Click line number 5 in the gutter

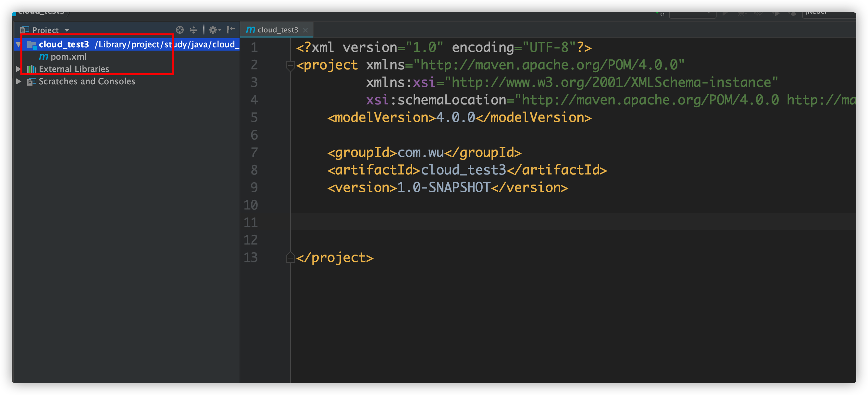(x=254, y=117)
